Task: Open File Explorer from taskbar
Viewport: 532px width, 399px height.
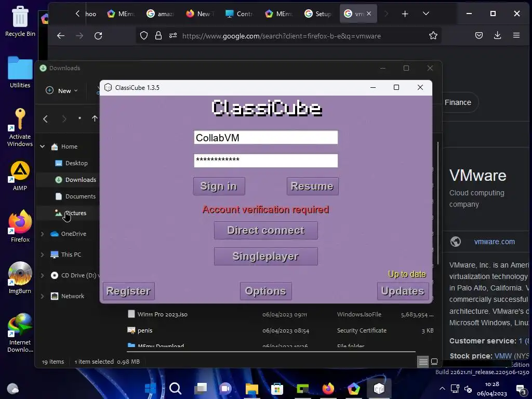Action: pyautogui.click(x=252, y=388)
